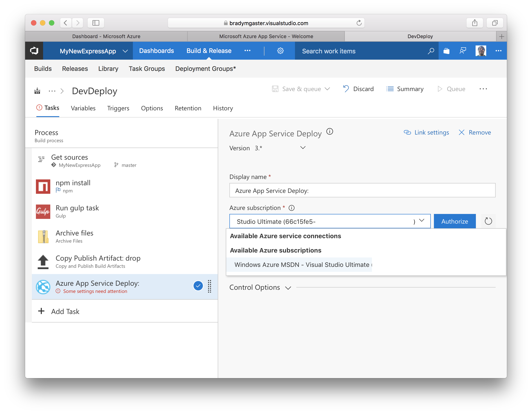The height and width of the screenshot is (414, 532).
Task: Open the Azure subscription combo box
Action: click(x=330, y=221)
